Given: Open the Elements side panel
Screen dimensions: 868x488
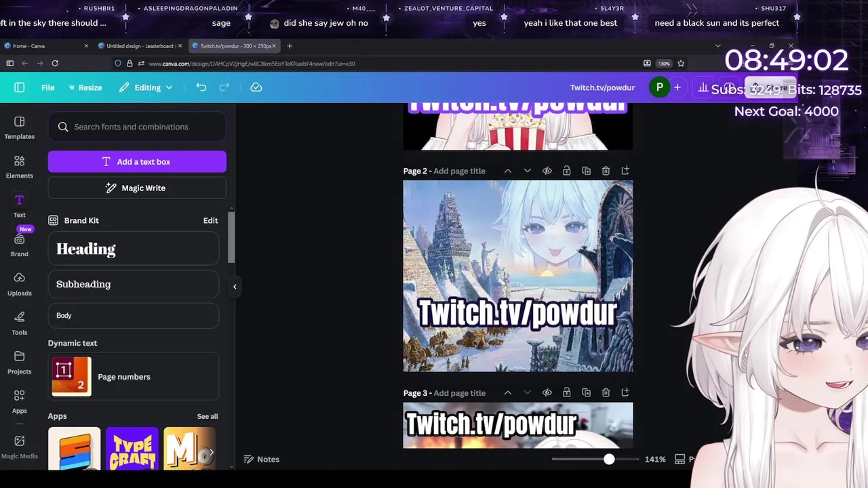Looking at the screenshot, I should [x=19, y=167].
